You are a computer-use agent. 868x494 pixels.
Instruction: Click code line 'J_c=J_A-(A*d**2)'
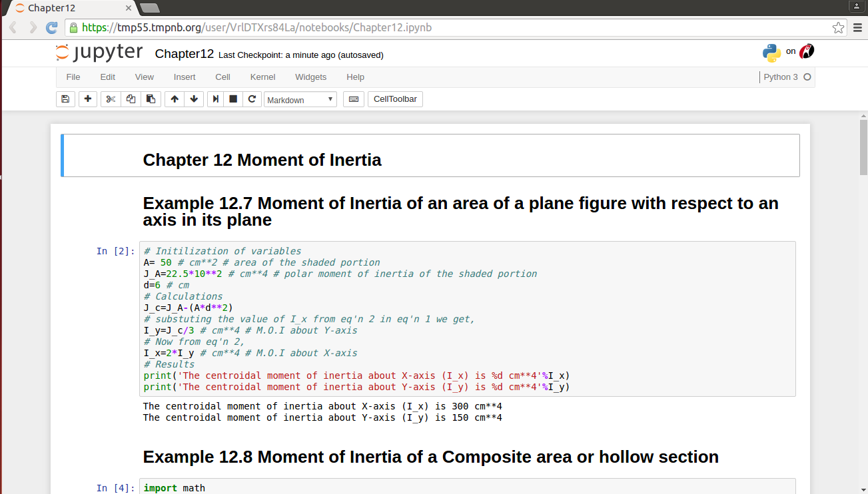coord(189,308)
